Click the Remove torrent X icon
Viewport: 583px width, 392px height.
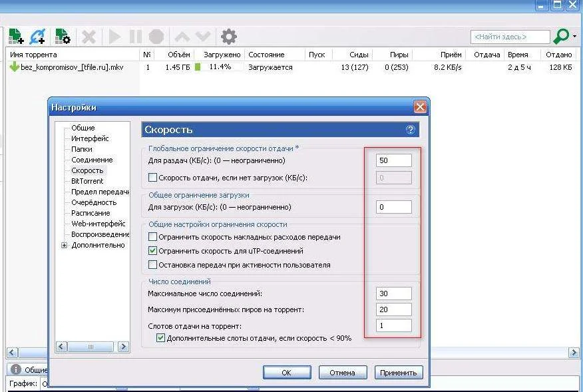[89, 37]
